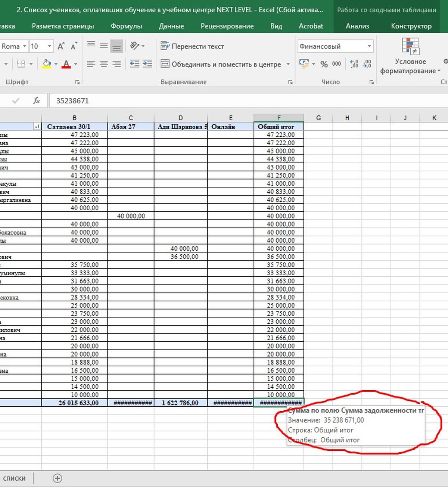Apply percent style format
This screenshot has width=448, height=487.
(x=324, y=64)
